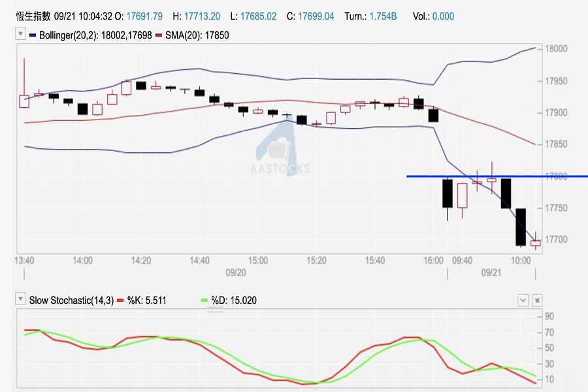
Task: Click the volume value 0.000
Action: (443, 16)
